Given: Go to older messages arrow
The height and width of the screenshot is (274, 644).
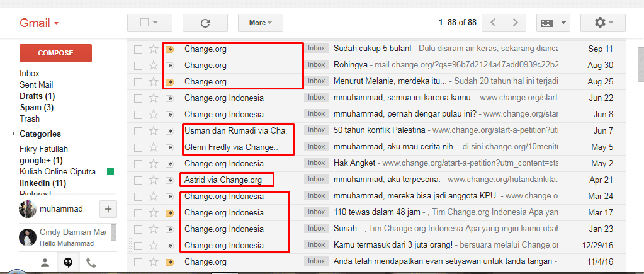Looking at the screenshot, I should [x=516, y=23].
